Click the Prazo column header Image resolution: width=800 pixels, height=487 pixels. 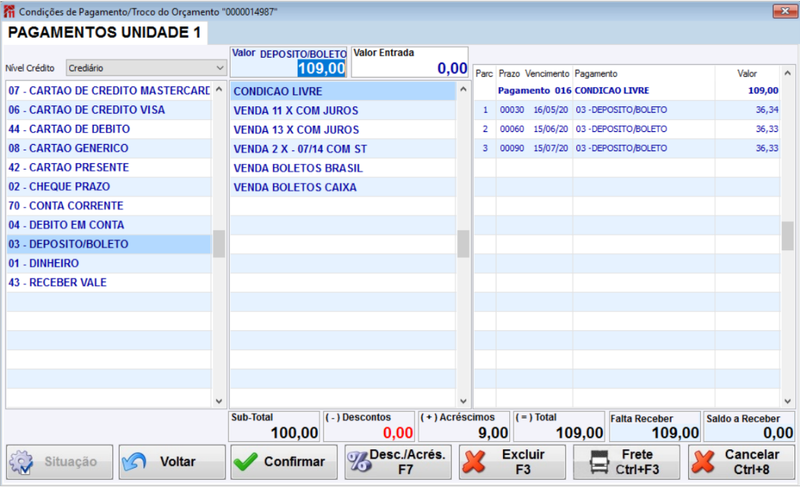coord(509,74)
